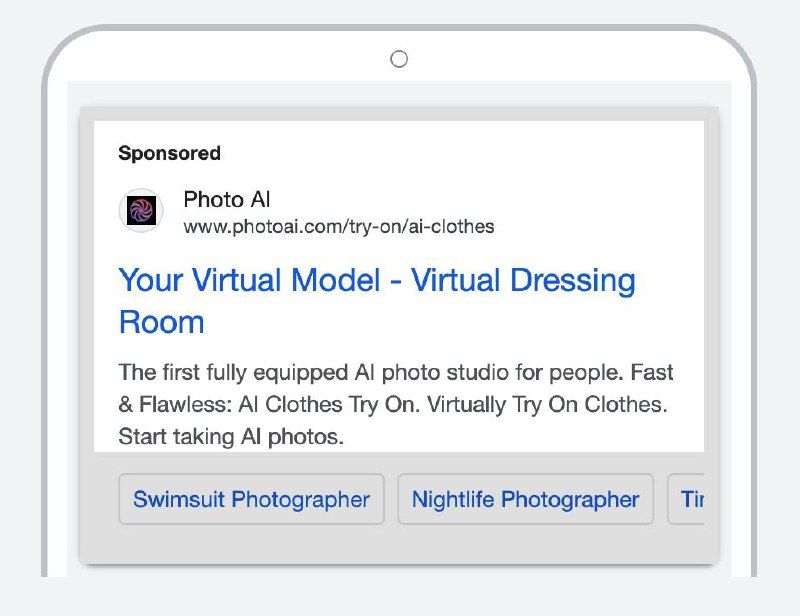Tap the phone's front camera circle
The width and height of the screenshot is (800, 616).
(399, 59)
